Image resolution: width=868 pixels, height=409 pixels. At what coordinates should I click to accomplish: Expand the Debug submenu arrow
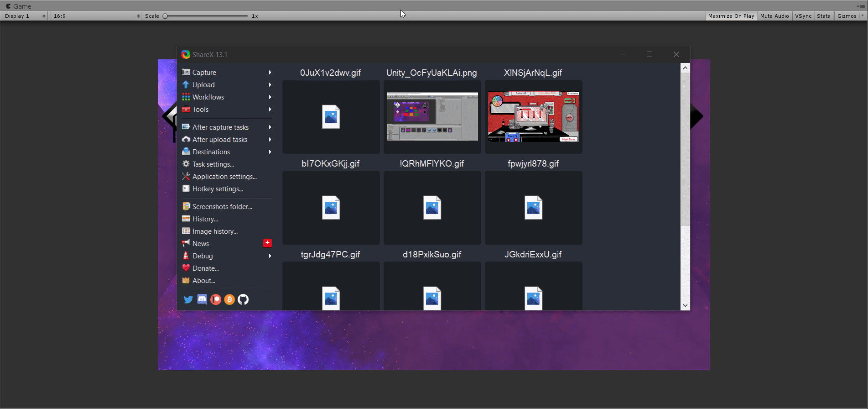click(270, 256)
